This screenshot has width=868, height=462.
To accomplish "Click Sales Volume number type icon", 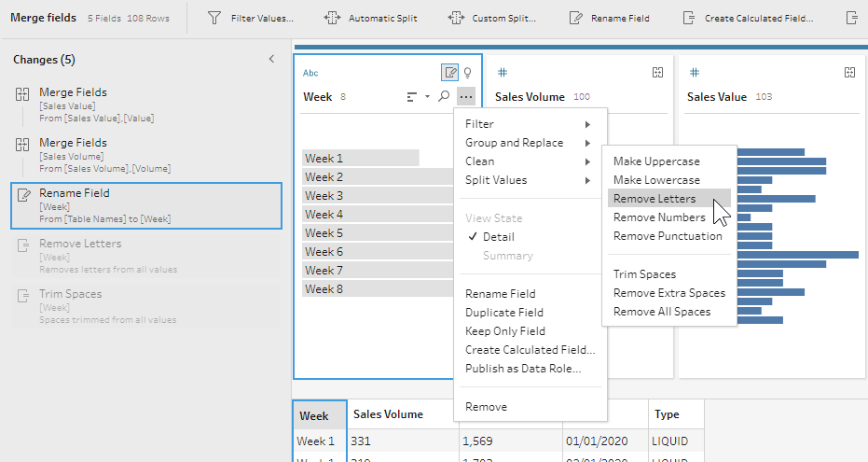I will (503, 72).
